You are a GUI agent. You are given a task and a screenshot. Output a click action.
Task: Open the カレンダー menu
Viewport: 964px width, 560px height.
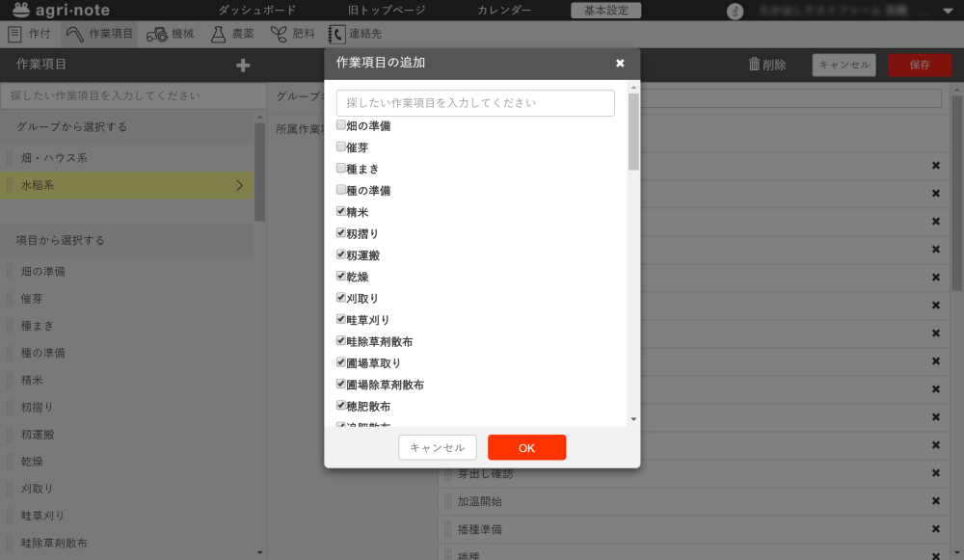504,11
